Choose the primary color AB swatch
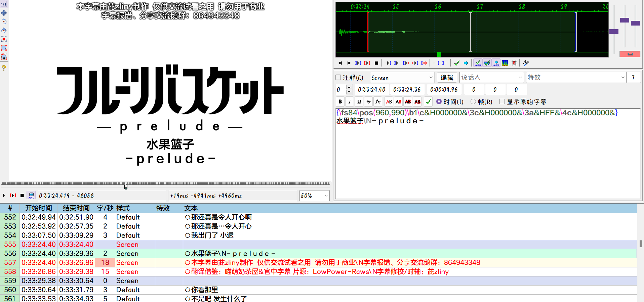The image size is (644, 302). (x=389, y=101)
